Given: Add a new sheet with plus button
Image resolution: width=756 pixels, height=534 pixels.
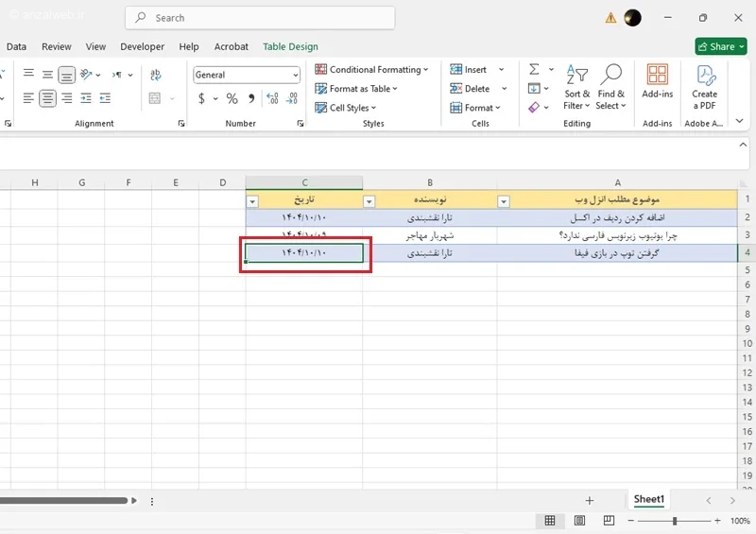Looking at the screenshot, I should [589, 501].
